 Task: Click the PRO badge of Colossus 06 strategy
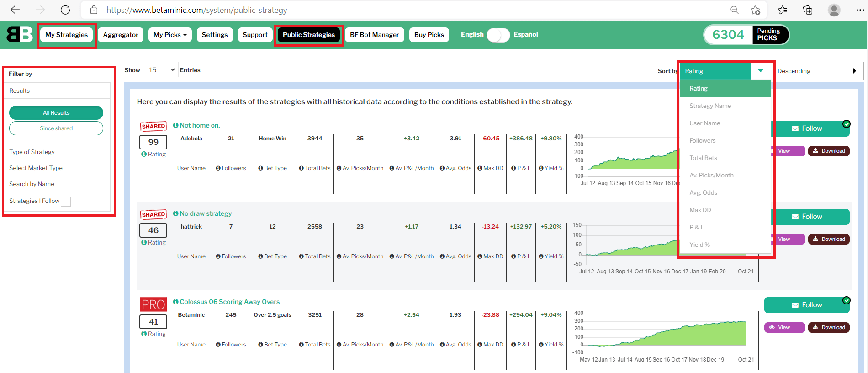click(153, 304)
